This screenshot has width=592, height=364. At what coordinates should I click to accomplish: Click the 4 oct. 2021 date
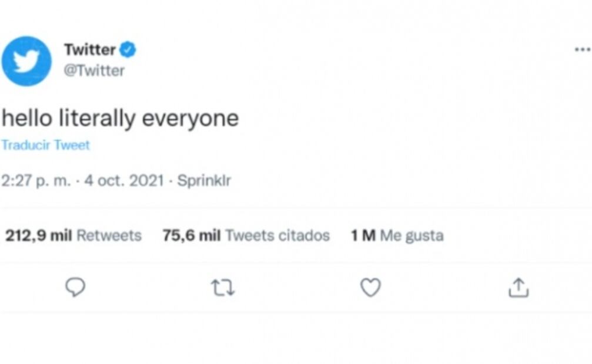coord(123,180)
